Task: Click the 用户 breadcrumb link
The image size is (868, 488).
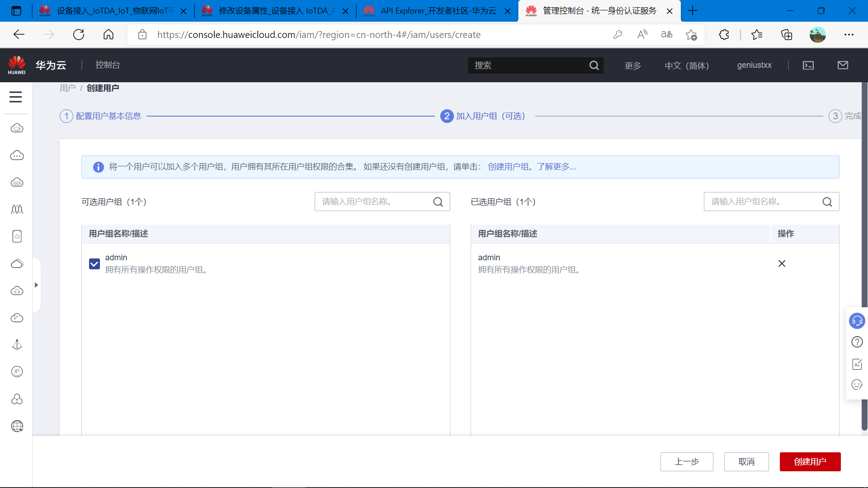Action: 67,88
